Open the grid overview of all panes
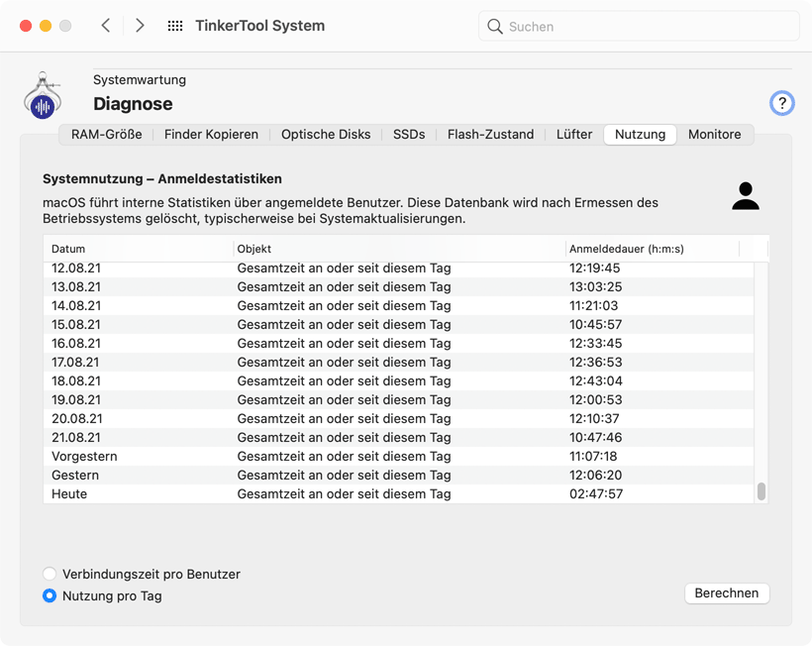 click(175, 26)
